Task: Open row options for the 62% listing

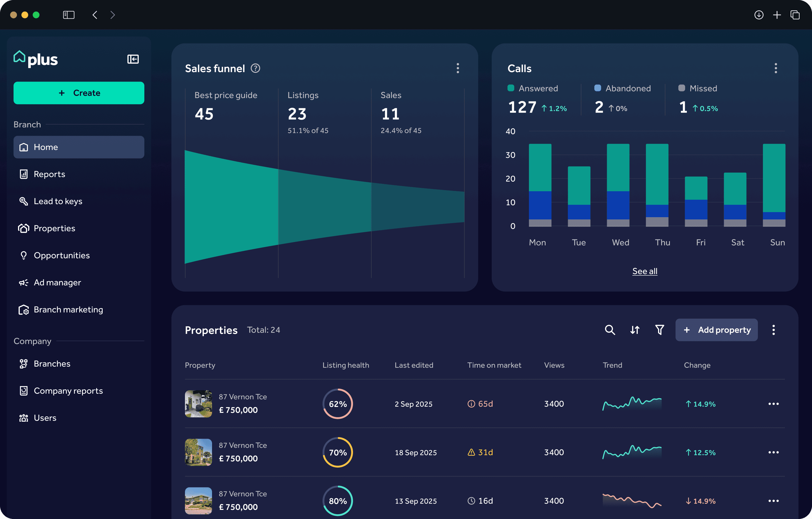Action: click(773, 404)
